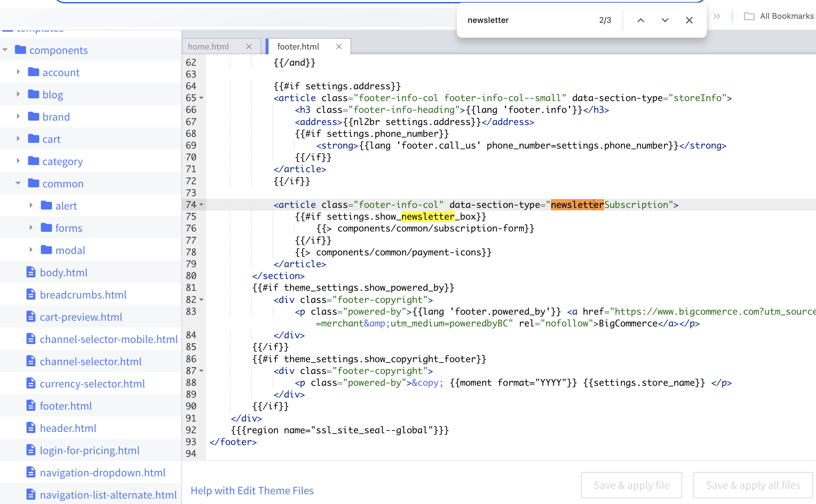Click the navigate to previous match icon

(x=640, y=20)
